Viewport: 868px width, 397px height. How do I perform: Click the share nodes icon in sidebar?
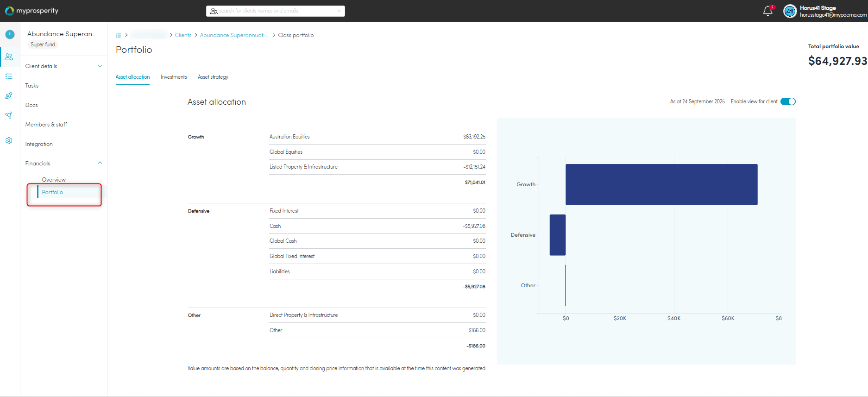tap(9, 115)
